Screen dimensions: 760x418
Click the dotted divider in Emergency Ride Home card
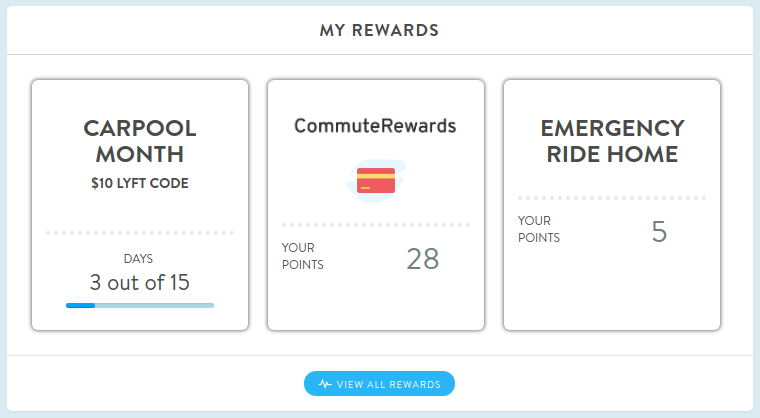click(612, 198)
